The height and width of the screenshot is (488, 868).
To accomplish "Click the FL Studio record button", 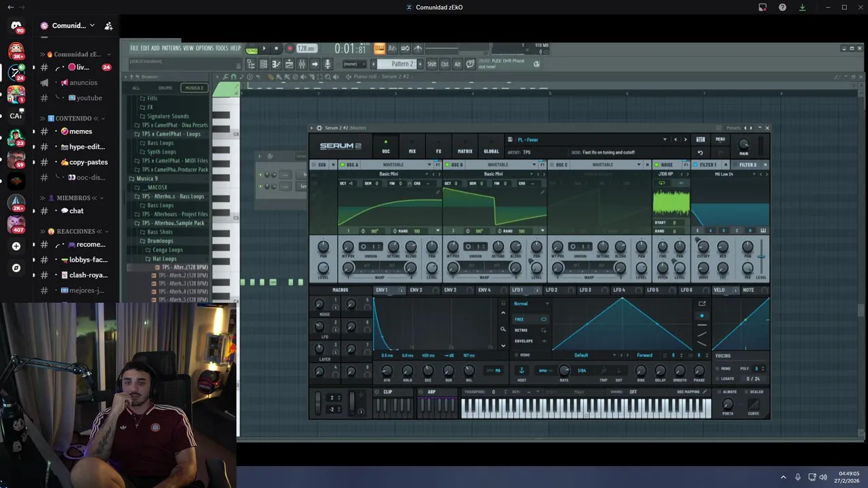I will pos(290,48).
